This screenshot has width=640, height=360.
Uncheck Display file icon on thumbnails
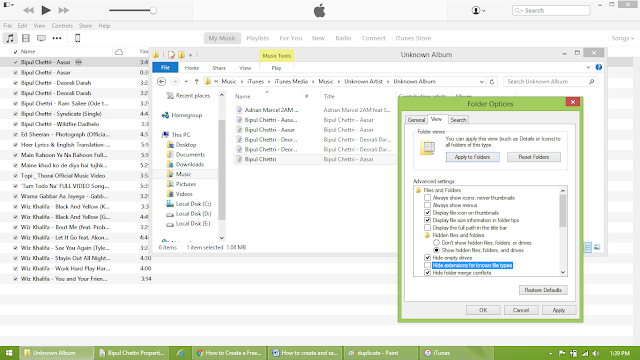click(427, 213)
